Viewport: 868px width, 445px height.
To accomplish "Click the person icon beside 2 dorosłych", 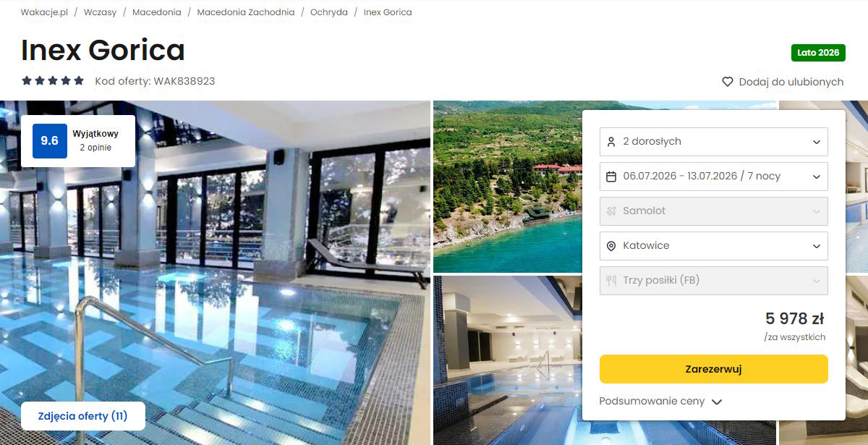I will click(x=611, y=142).
